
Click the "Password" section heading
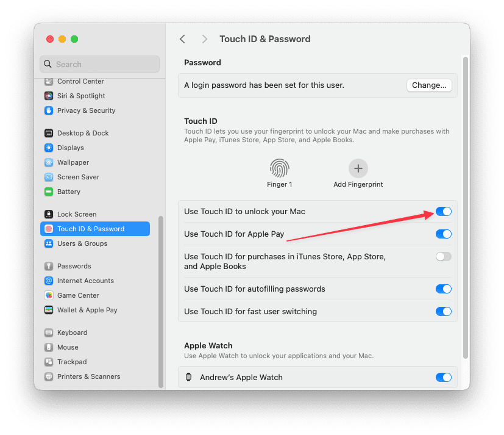(x=202, y=62)
